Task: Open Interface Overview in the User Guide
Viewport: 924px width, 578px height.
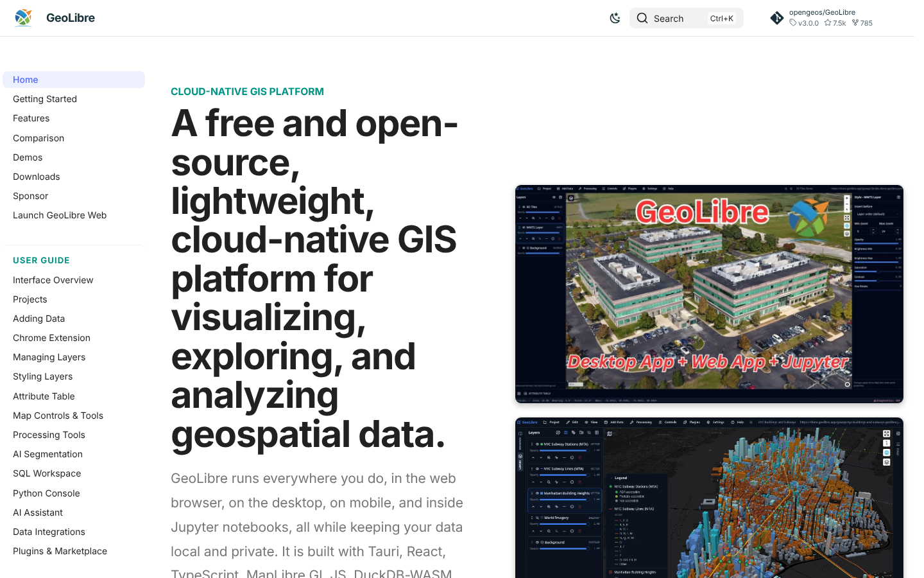Action: coord(53,280)
